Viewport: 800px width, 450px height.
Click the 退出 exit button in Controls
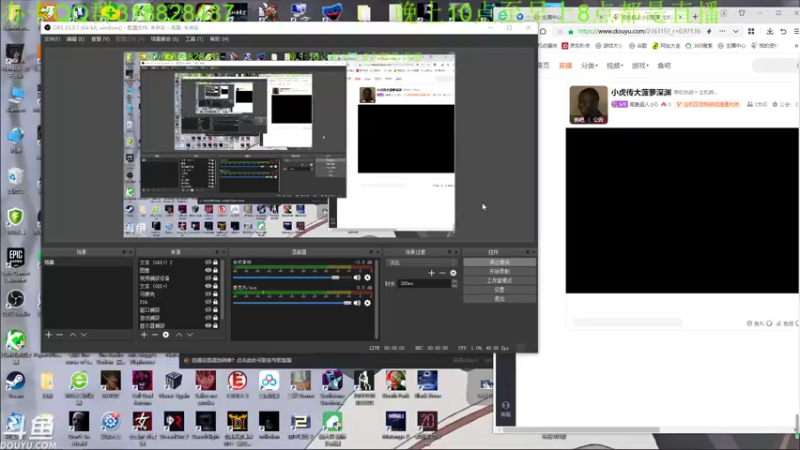tap(499, 299)
